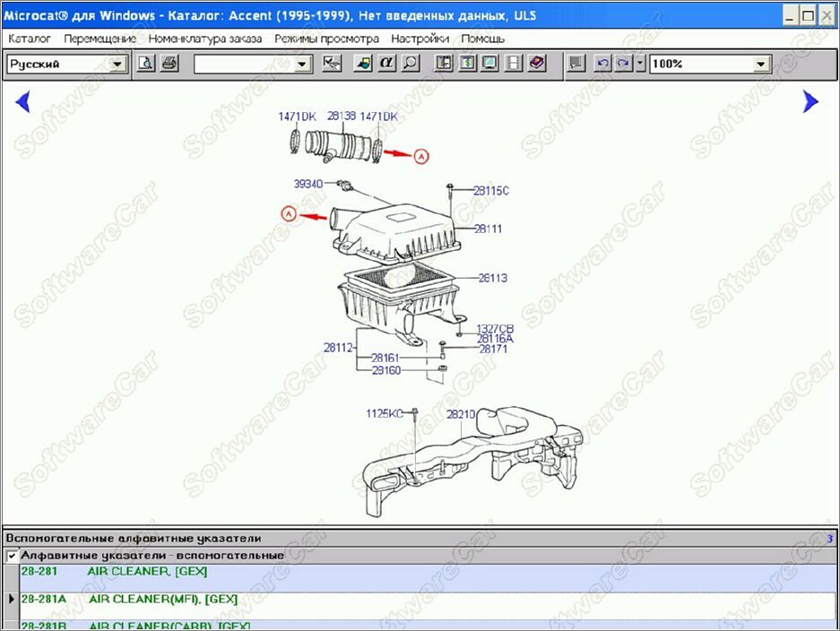The height and width of the screenshot is (631, 840).
Task: Go to next illustration with right blue arrow
Action: coord(810,101)
